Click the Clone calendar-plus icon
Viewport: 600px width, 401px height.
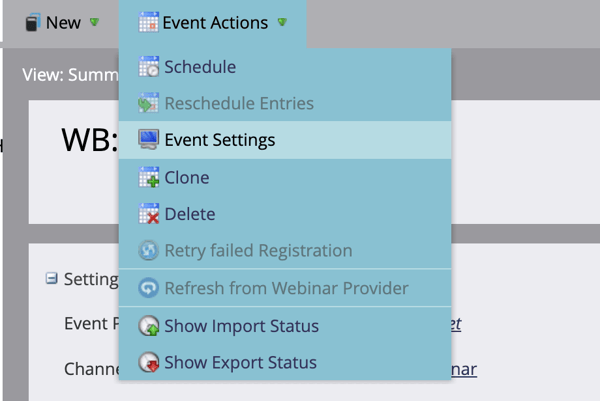click(x=148, y=177)
